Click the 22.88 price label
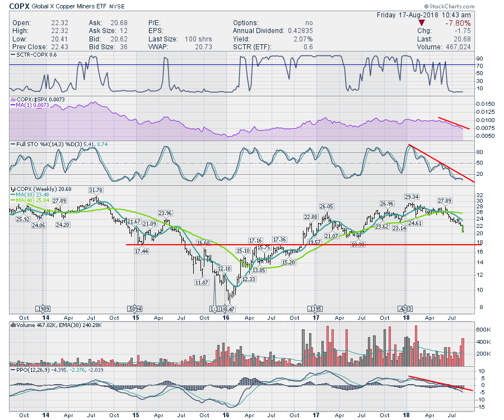504x420 pixels. (311, 217)
